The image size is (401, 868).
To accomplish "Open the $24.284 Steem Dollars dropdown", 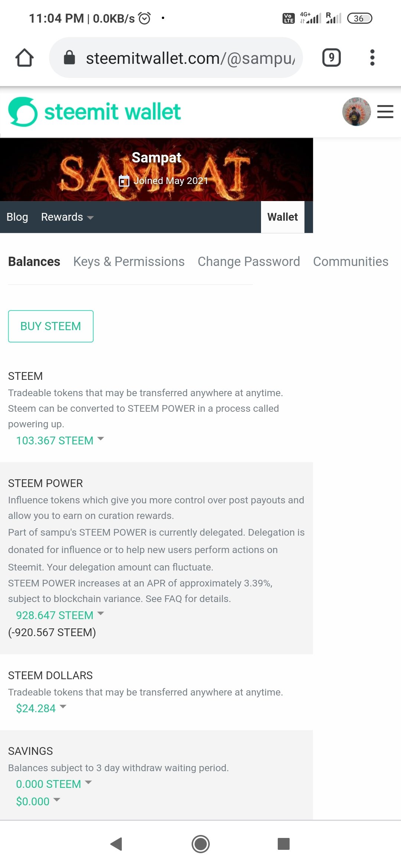I will (x=41, y=708).
